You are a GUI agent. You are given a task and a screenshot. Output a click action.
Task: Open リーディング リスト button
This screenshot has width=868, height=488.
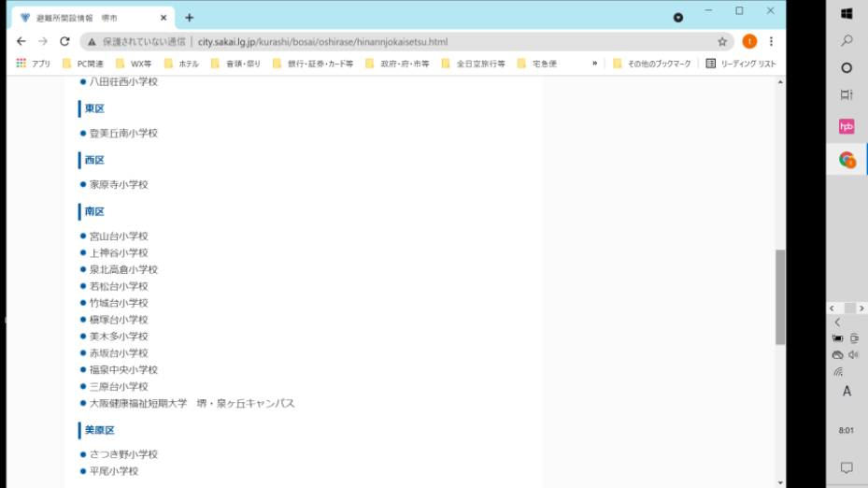click(741, 64)
